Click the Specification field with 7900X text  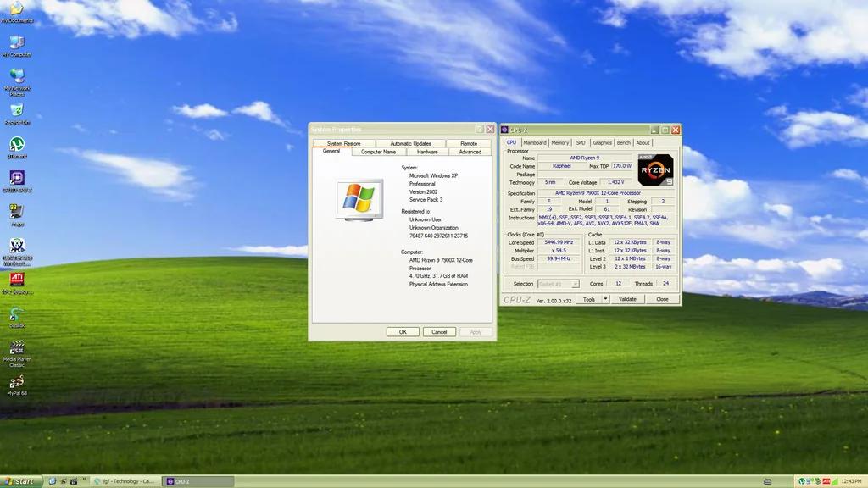(607, 193)
